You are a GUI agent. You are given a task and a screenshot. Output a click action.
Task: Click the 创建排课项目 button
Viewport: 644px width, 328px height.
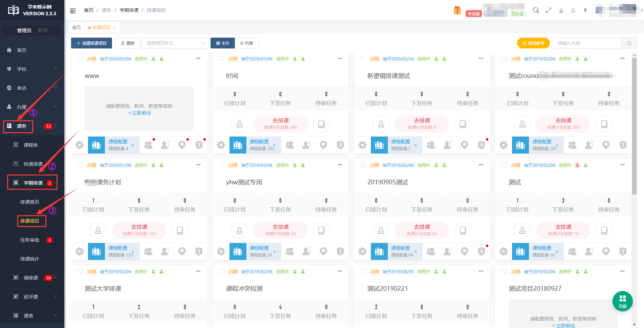point(91,43)
